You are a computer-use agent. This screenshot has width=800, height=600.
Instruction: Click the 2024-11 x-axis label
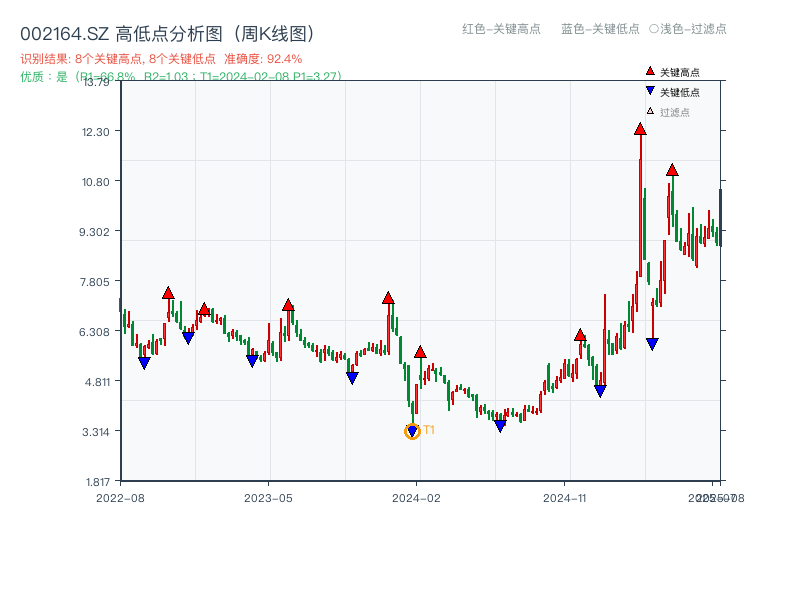[x=565, y=498]
